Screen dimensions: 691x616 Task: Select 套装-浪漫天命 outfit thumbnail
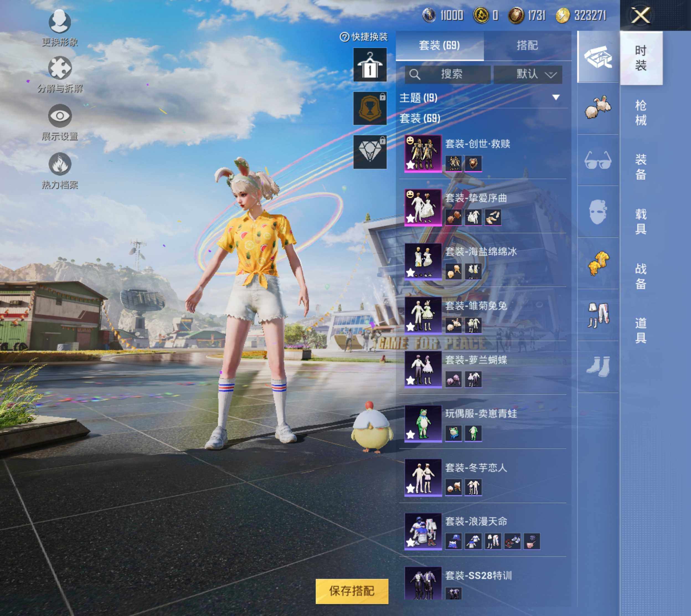[423, 532]
